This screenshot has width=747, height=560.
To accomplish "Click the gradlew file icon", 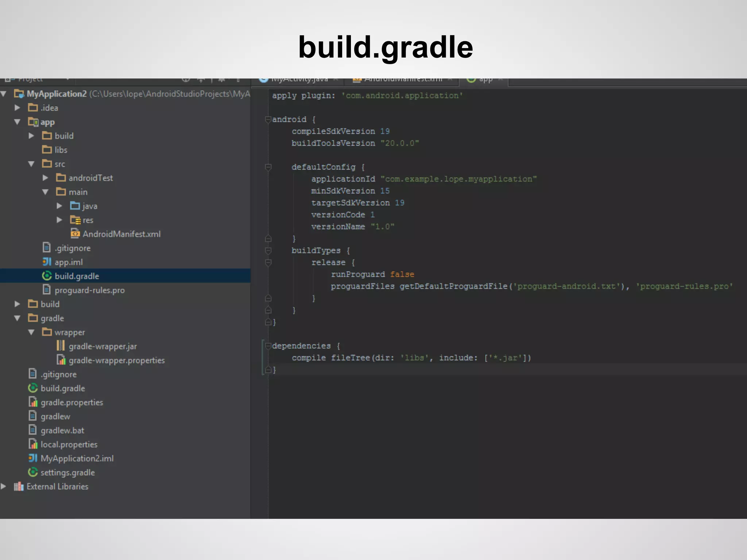I will 32,416.
